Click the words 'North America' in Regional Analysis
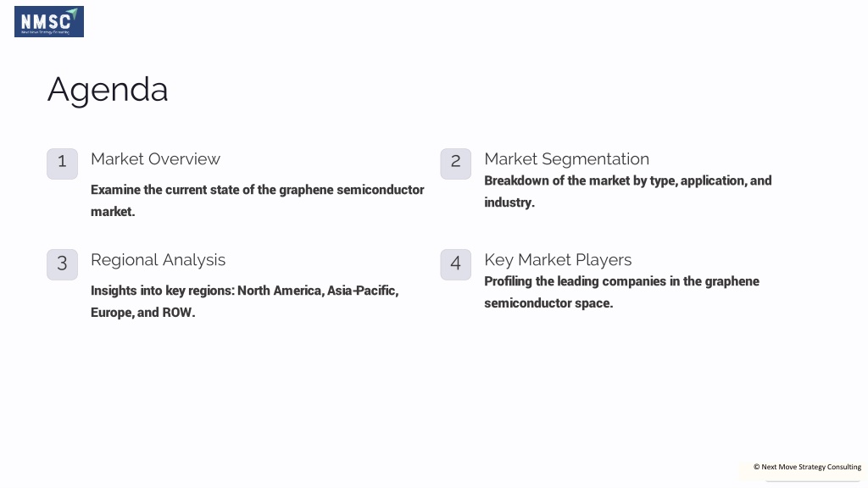The width and height of the screenshot is (868, 488). (279, 291)
